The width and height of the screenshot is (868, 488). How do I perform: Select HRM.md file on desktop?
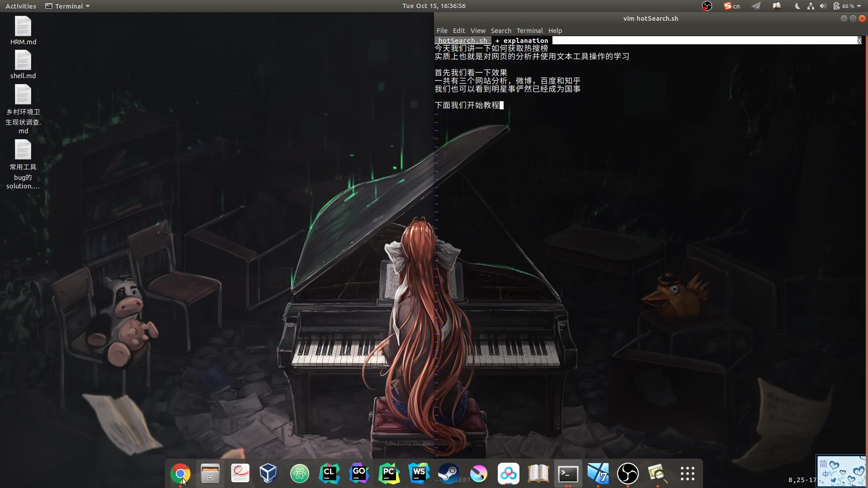(23, 30)
